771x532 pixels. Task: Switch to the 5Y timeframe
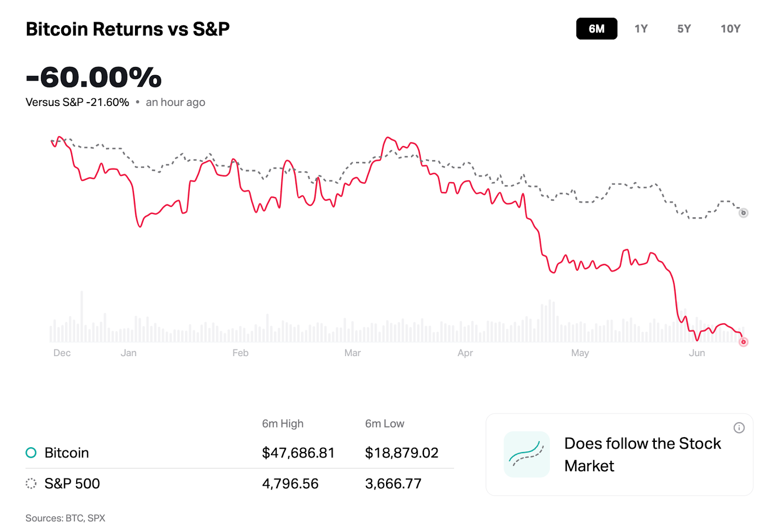click(x=683, y=29)
